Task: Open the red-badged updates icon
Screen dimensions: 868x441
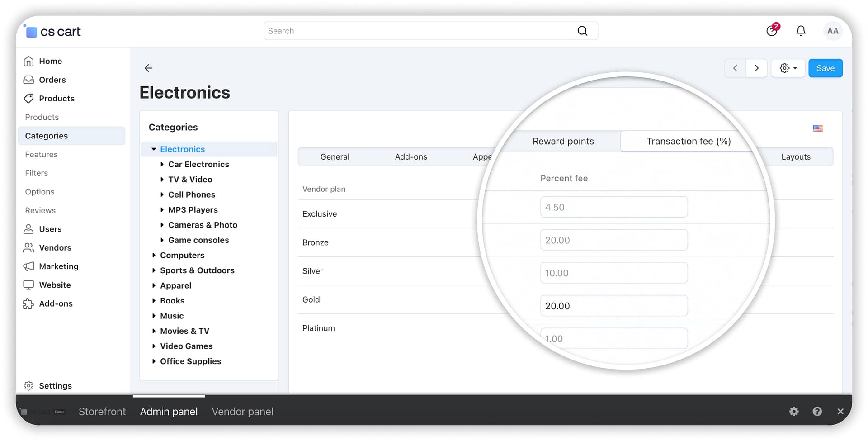Action: coord(772,30)
